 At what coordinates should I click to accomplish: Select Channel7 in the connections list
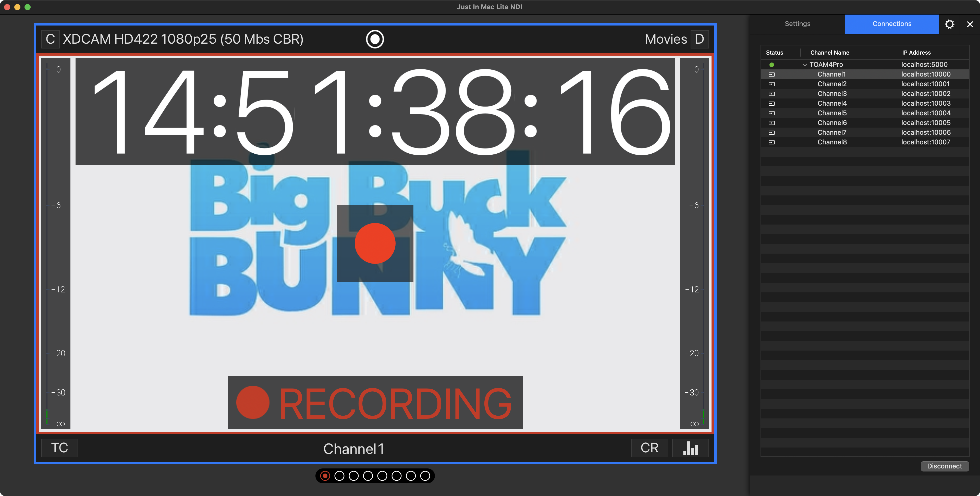coord(865,132)
